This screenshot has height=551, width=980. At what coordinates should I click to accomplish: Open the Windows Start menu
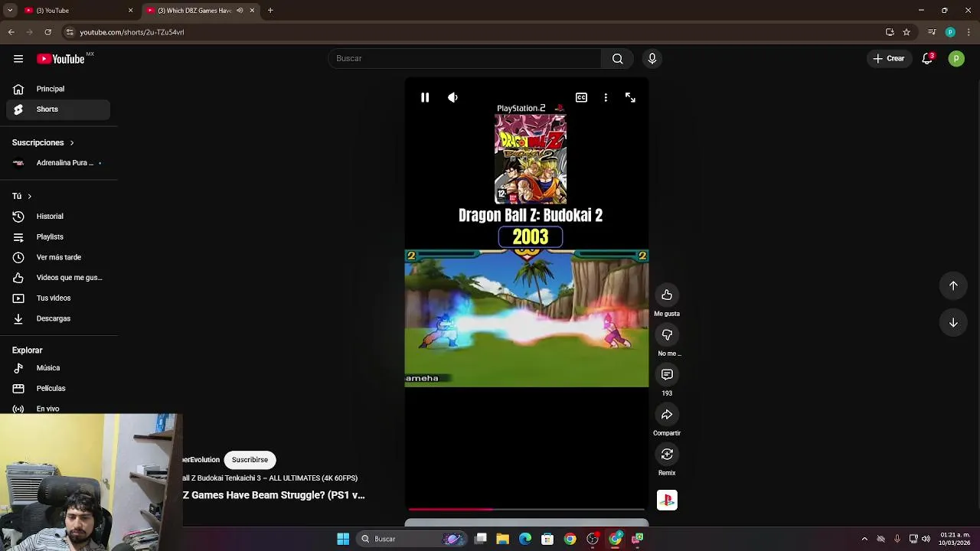[x=343, y=539]
